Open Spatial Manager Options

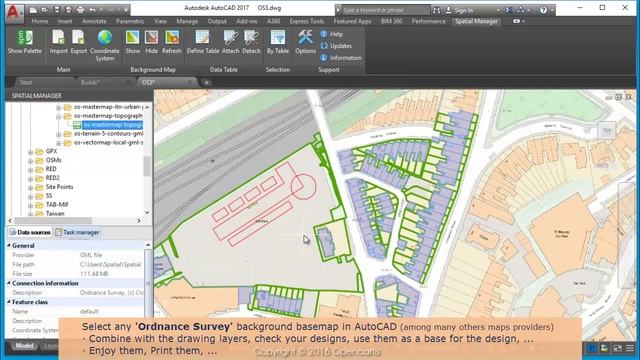[305, 42]
